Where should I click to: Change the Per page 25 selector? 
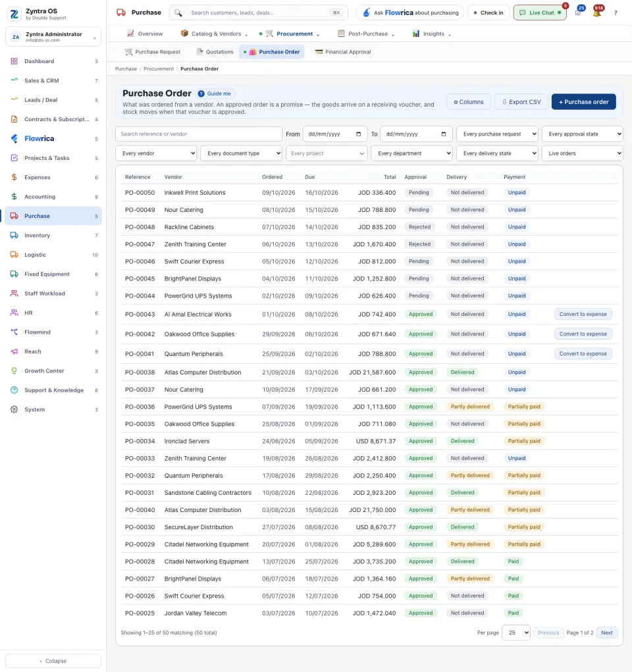(x=516, y=633)
